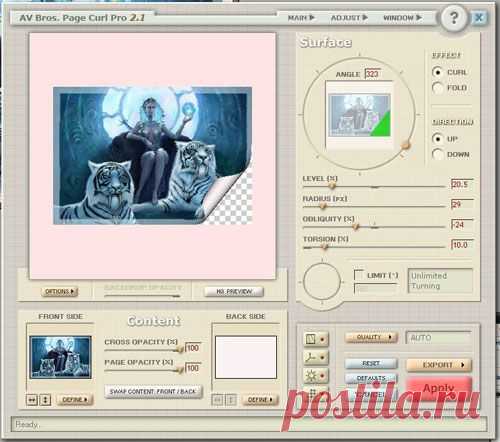Open the QUALITY dropdown button
The image size is (500, 442).
click(371, 337)
